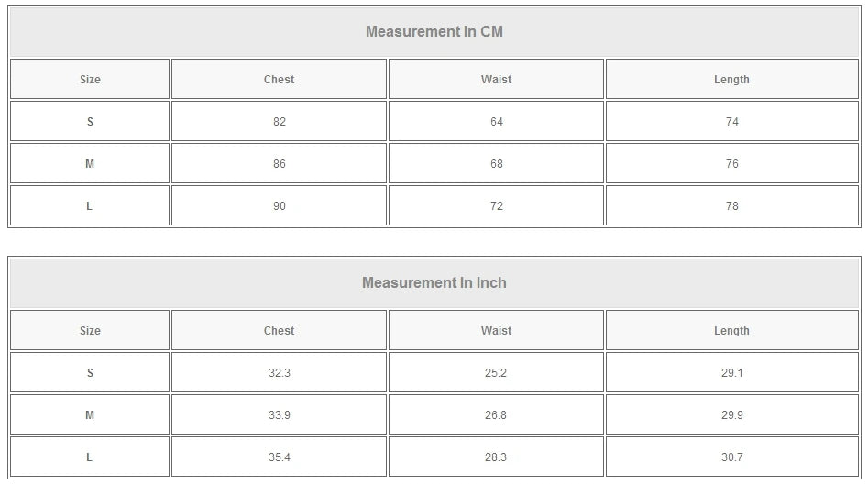
Task: Select the chest value 82 cell
Action: (279, 122)
